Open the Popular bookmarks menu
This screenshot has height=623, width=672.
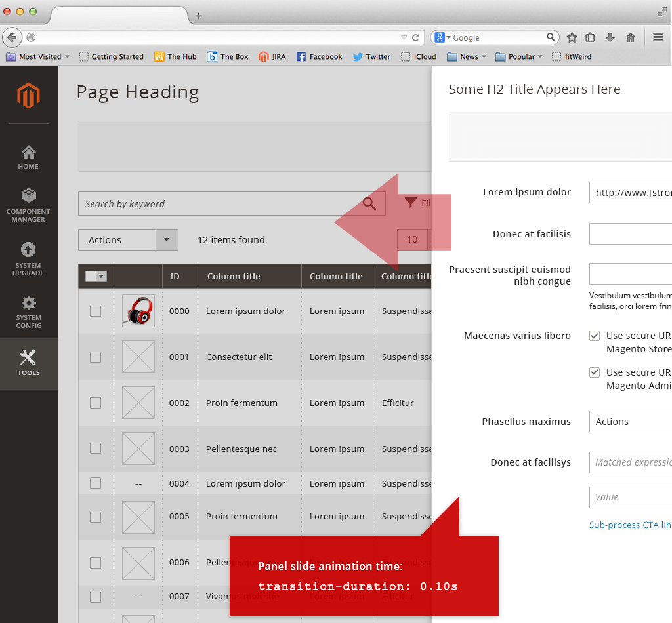518,56
